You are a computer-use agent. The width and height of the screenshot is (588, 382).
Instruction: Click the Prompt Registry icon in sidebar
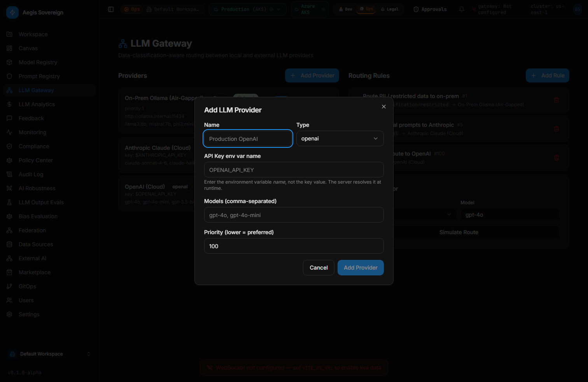click(9, 76)
